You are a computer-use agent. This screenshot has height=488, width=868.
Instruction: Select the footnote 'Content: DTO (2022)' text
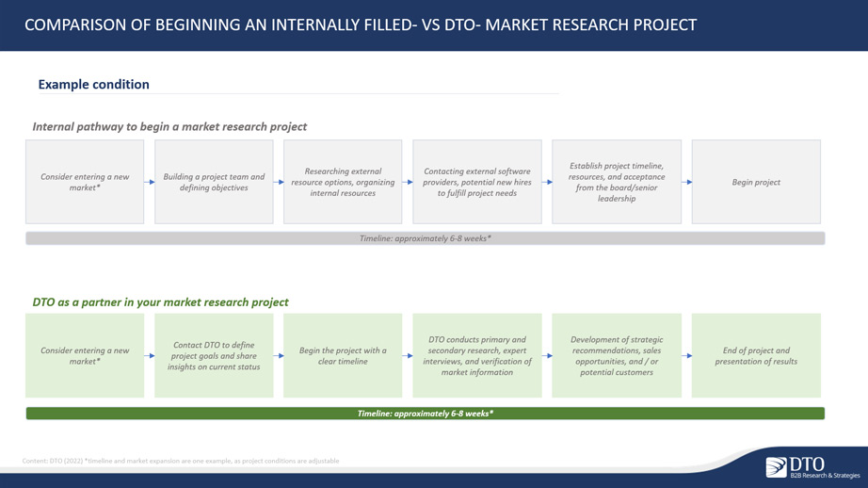(181, 461)
